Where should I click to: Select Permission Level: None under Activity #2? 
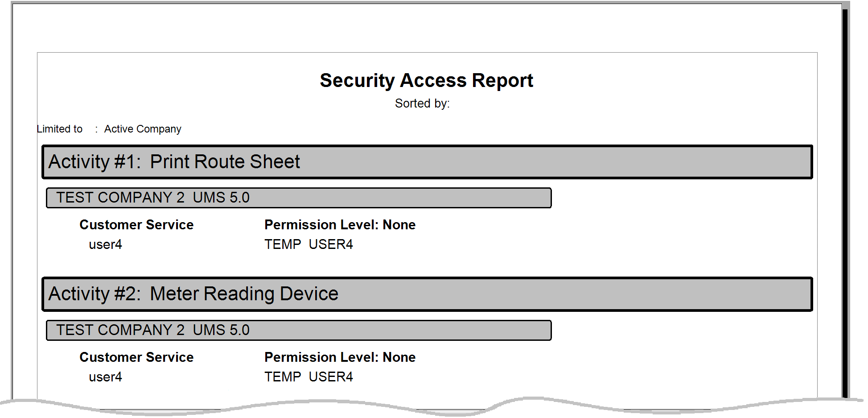[340, 357]
